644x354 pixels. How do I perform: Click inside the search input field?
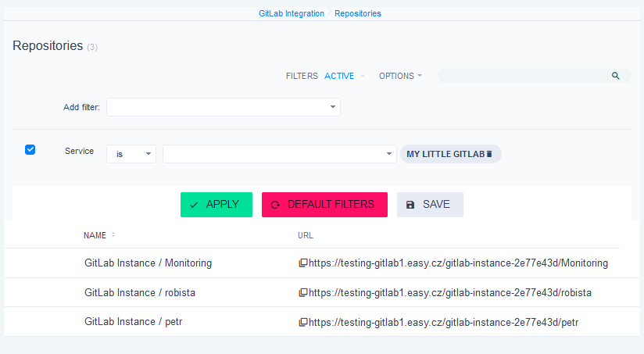coord(524,76)
